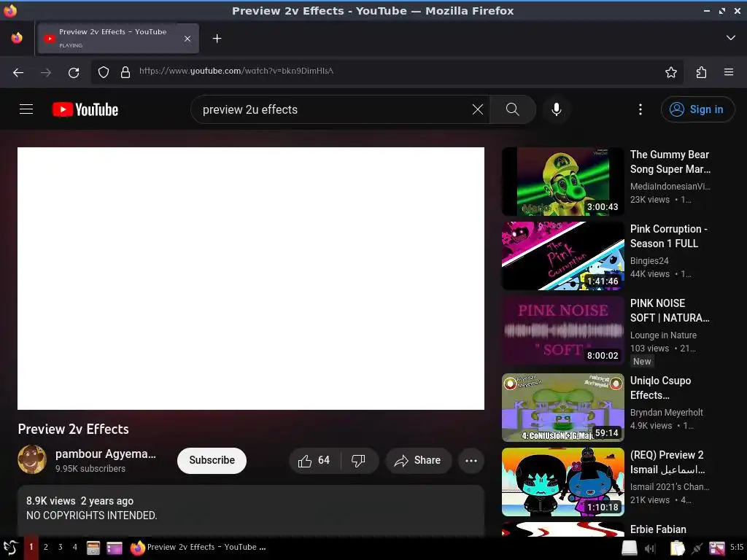747x560 pixels.
Task: Switch to workspace 4 in taskbar
Action: click(75, 547)
